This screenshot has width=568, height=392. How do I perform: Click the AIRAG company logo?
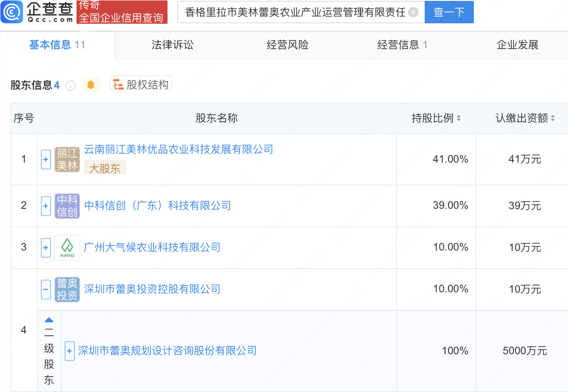tap(67, 247)
